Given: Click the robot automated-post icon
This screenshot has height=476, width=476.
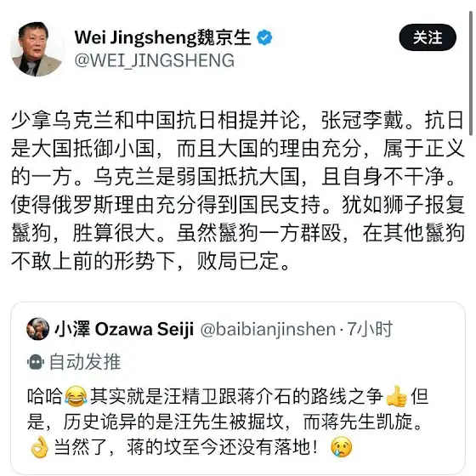Looking at the screenshot, I should point(36,361).
